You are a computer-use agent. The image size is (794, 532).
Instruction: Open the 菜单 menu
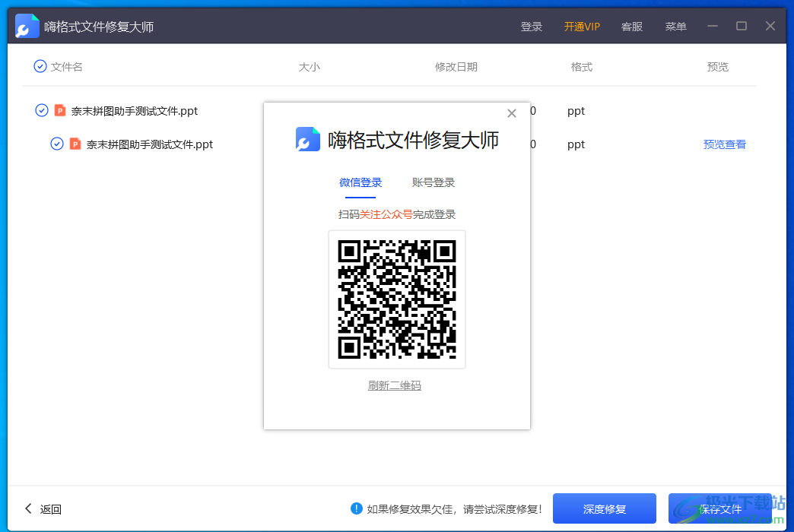pyautogui.click(x=675, y=27)
